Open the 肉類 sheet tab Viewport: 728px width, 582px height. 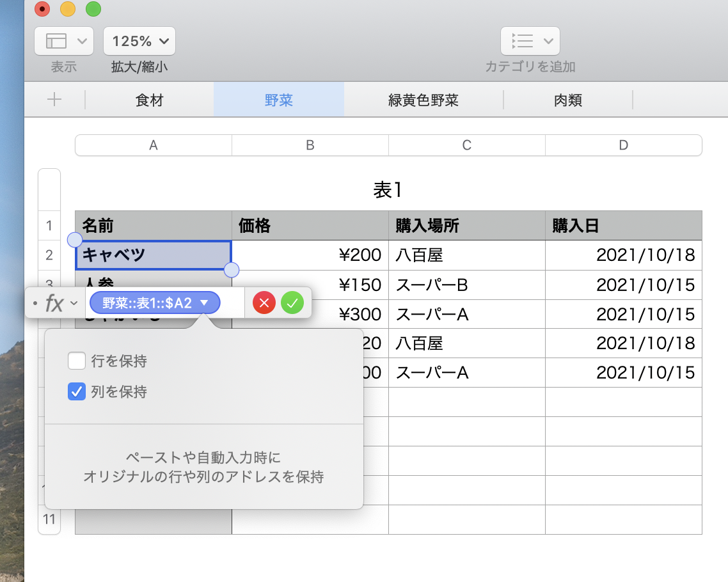coord(567,100)
